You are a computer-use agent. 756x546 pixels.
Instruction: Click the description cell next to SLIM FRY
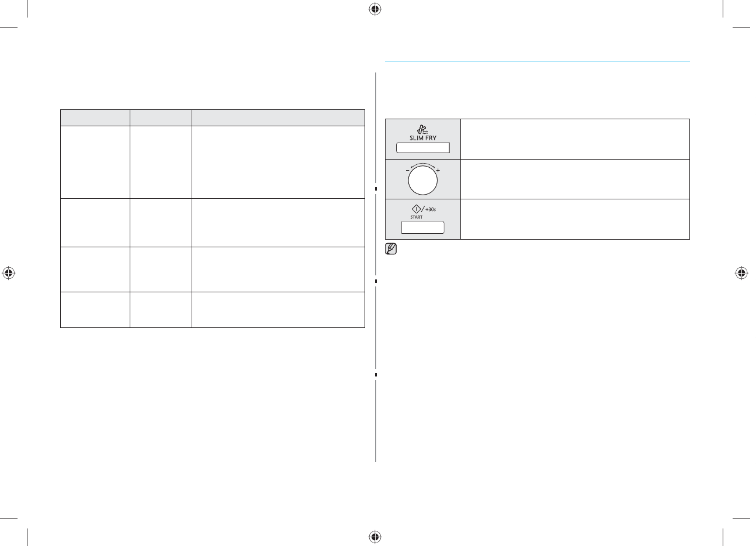pyautogui.click(x=575, y=139)
